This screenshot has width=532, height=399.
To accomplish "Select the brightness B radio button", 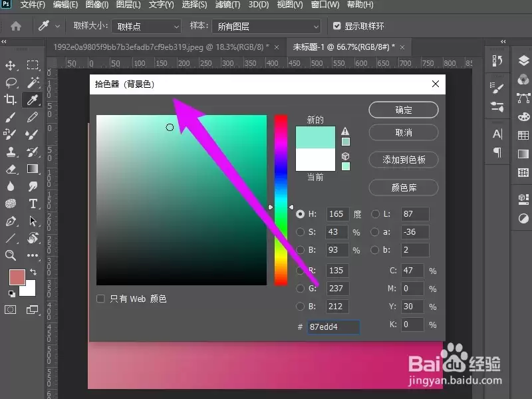I will point(301,250).
